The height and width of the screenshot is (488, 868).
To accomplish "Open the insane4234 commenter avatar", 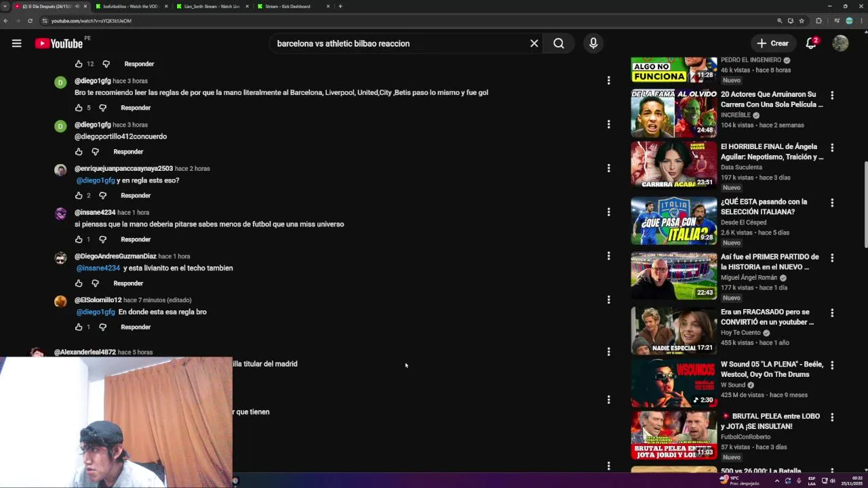I will point(60,214).
